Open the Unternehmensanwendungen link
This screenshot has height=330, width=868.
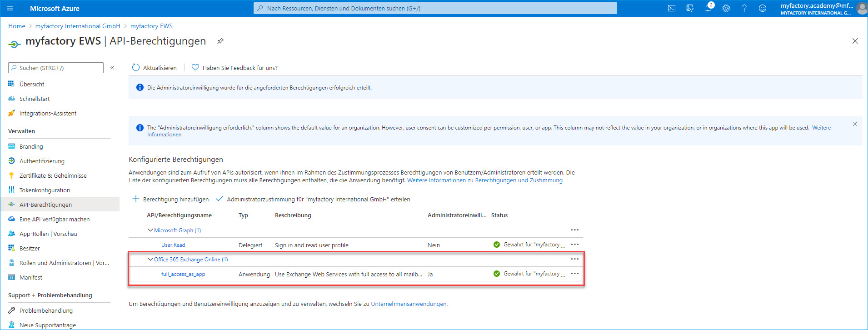click(409, 304)
